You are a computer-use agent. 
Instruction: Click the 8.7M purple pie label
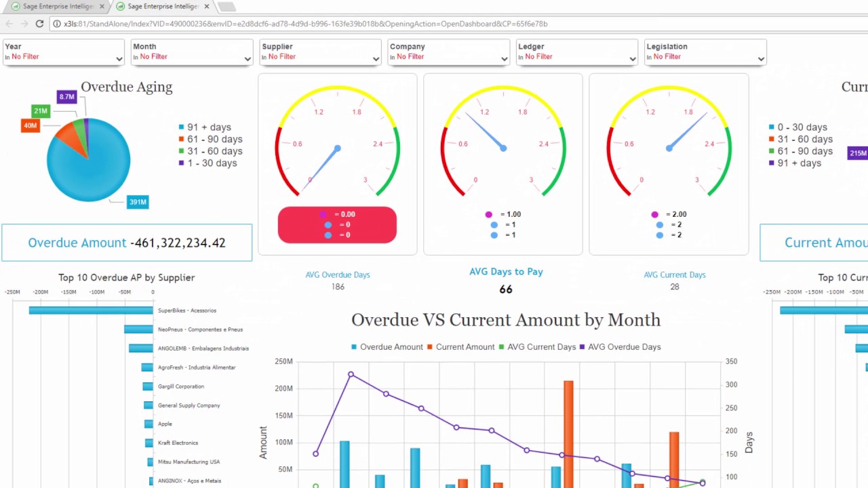pyautogui.click(x=66, y=97)
